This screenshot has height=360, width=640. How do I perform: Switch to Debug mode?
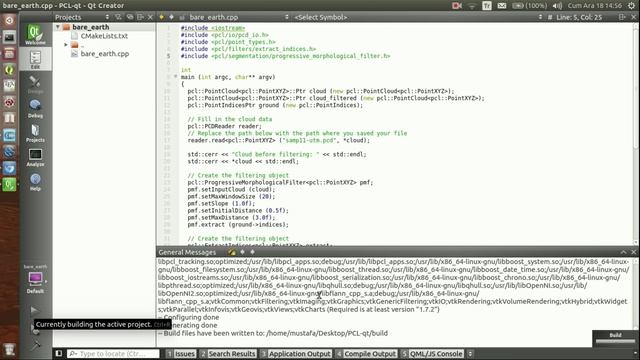click(x=35, y=109)
